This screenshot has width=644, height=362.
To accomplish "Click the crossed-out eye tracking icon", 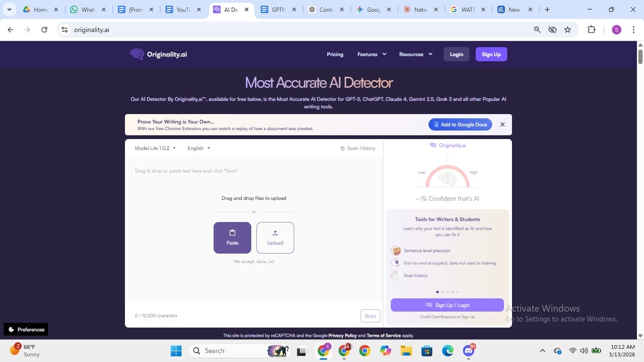I will 553,30.
